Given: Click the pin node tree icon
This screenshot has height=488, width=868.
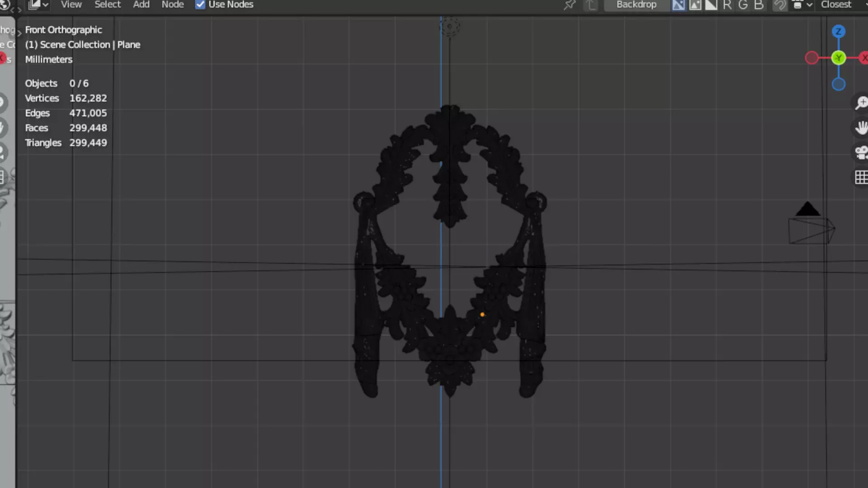Looking at the screenshot, I should tap(570, 5).
